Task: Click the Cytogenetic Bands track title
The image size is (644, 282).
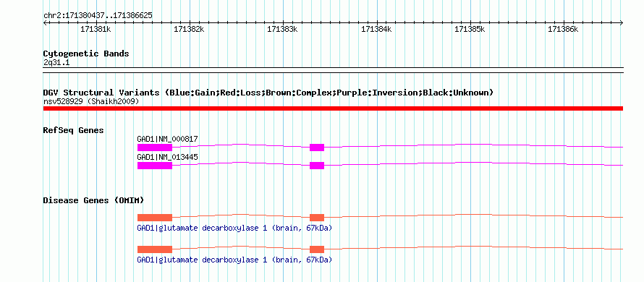Action: [x=86, y=54]
